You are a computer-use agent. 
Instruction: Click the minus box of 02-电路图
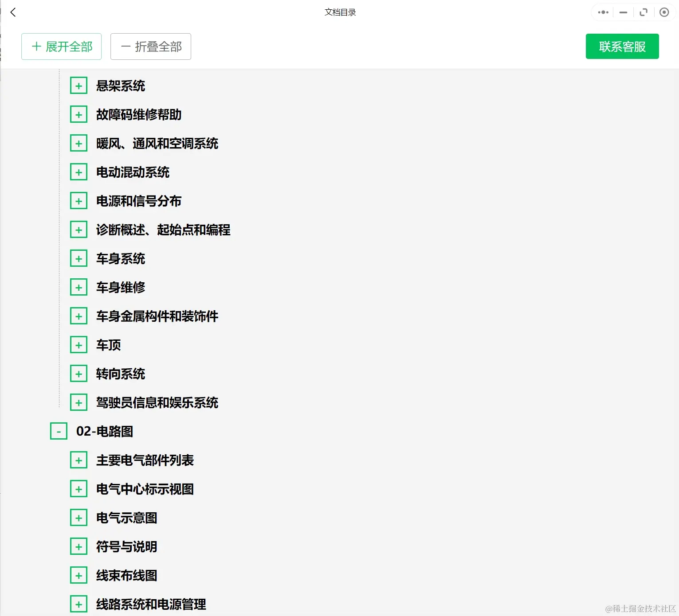click(x=58, y=431)
